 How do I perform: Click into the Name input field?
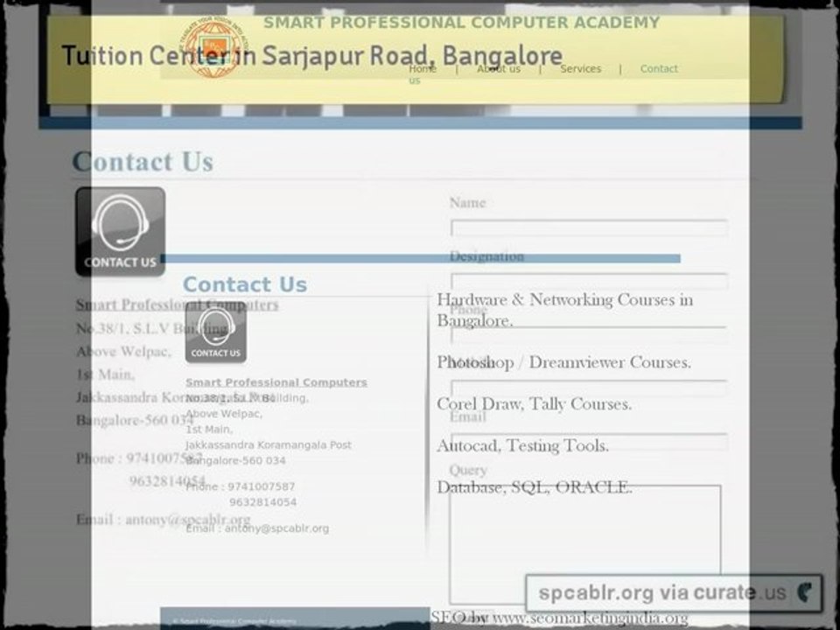[589, 227]
